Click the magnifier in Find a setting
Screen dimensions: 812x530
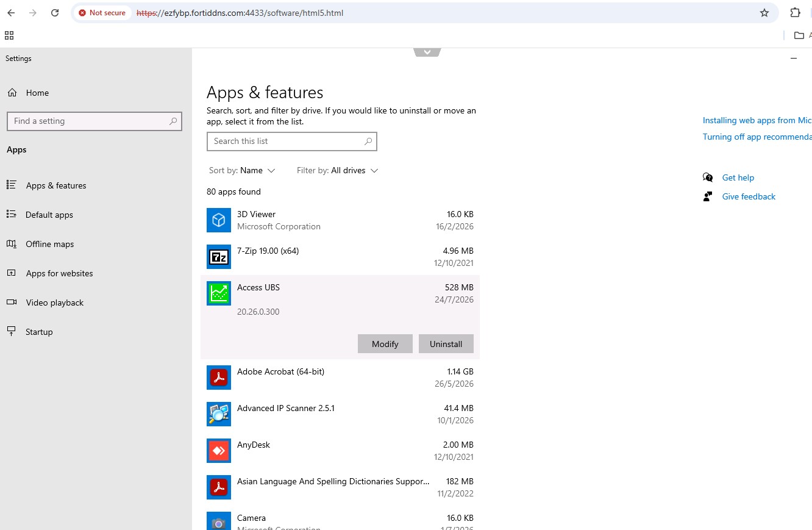click(173, 121)
